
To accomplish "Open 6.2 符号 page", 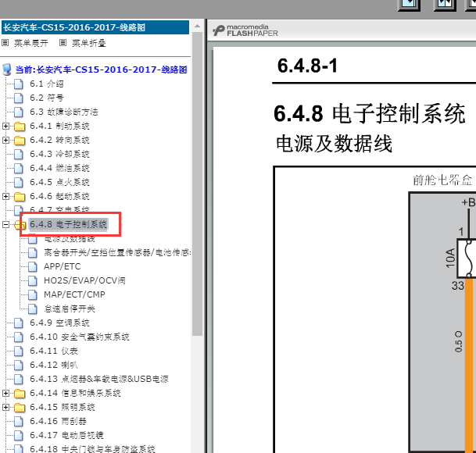I will [47, 98].
